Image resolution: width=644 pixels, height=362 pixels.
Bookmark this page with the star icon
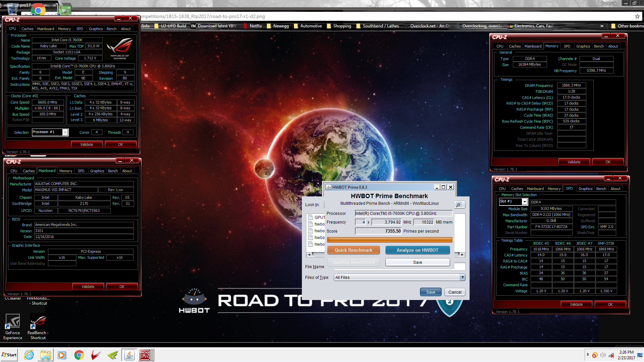click(637, 16)
